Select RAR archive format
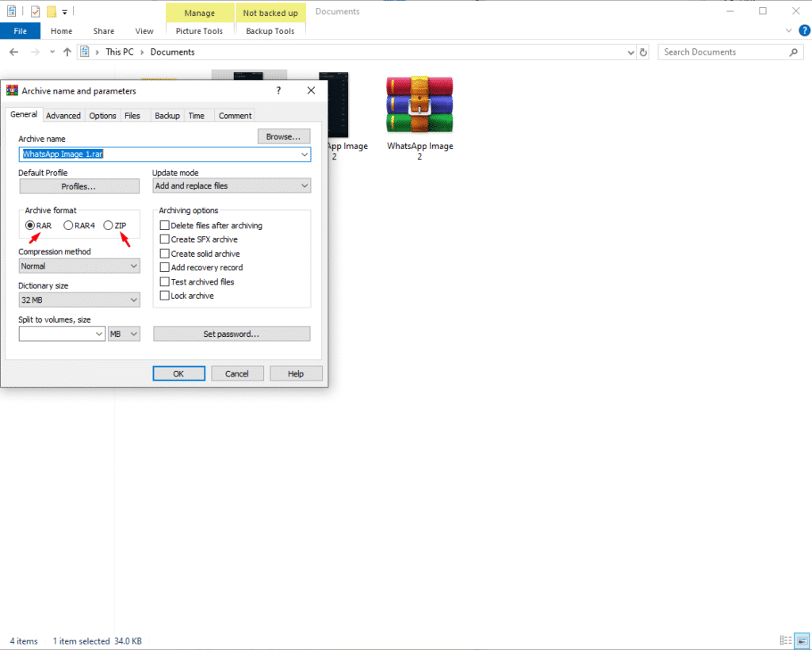This screenshot has width=812, height=650. click(38, 226)
